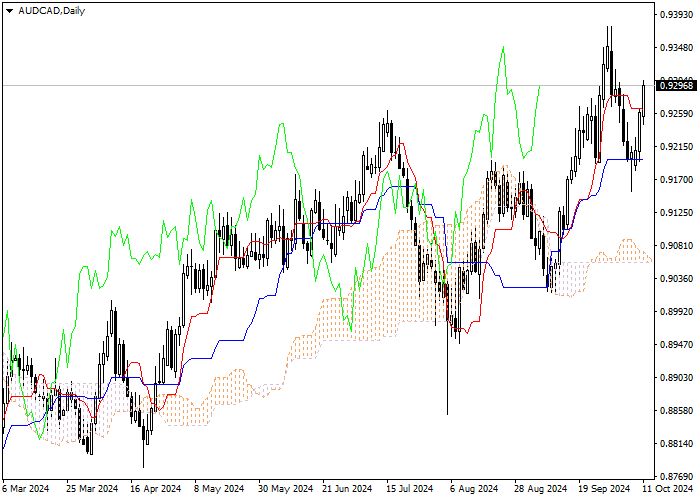This screenshot has width=700, height=500.
Task: Click the 30 May 2024 date label
Action: coord(285,489)
